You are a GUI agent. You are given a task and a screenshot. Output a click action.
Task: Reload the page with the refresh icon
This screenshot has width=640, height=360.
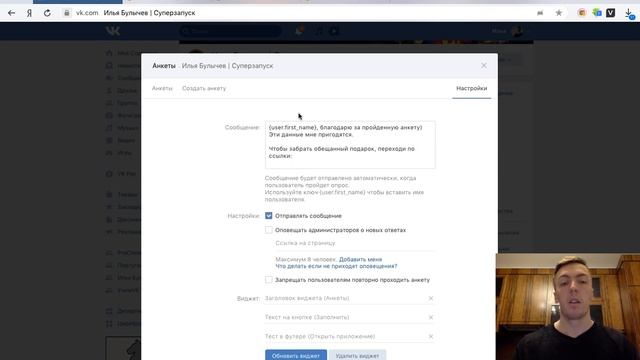click(x=47, y=13)
